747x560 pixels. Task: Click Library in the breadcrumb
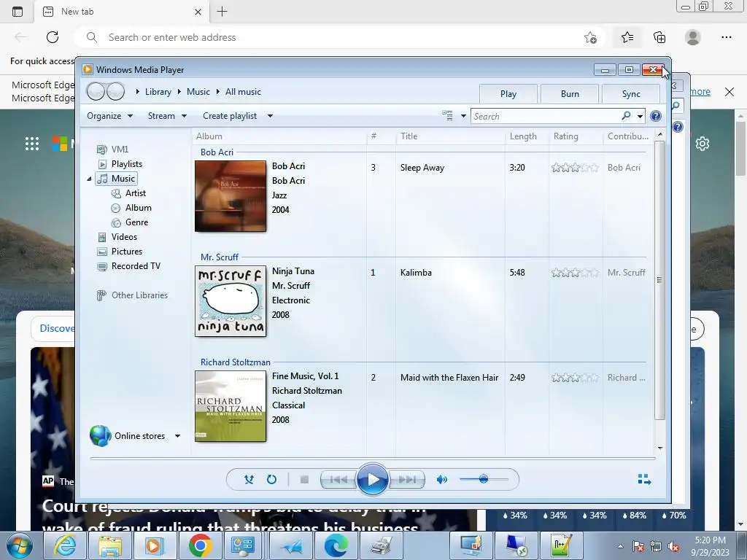tap(158, 92)
